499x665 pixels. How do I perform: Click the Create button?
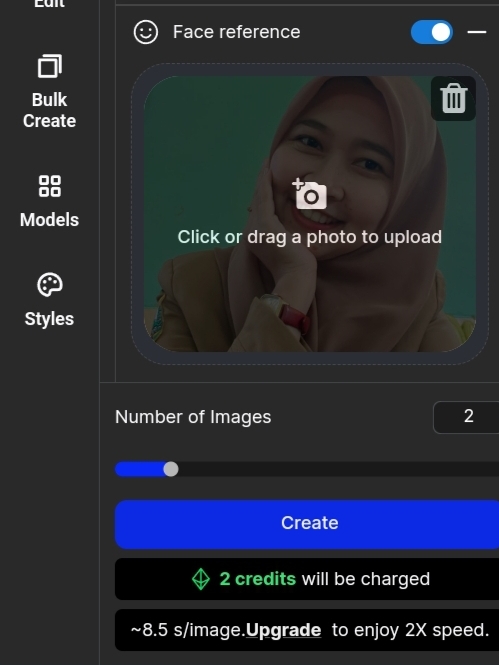point(307,524)
